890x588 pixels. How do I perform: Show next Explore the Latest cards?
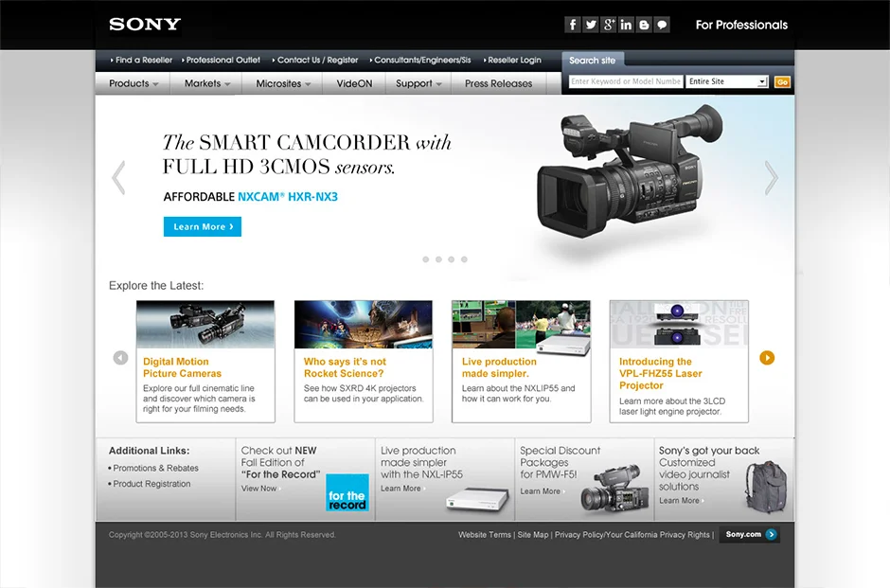[x=767, y=358]
